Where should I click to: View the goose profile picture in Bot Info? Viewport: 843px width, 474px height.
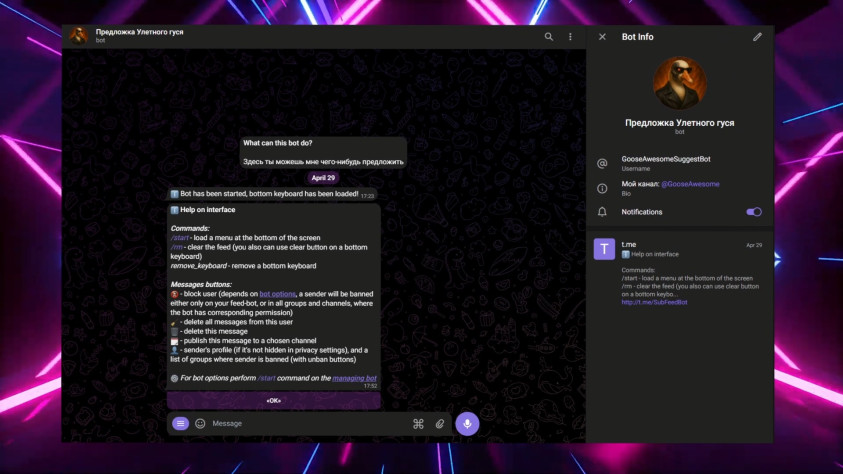tap(679, 84)
